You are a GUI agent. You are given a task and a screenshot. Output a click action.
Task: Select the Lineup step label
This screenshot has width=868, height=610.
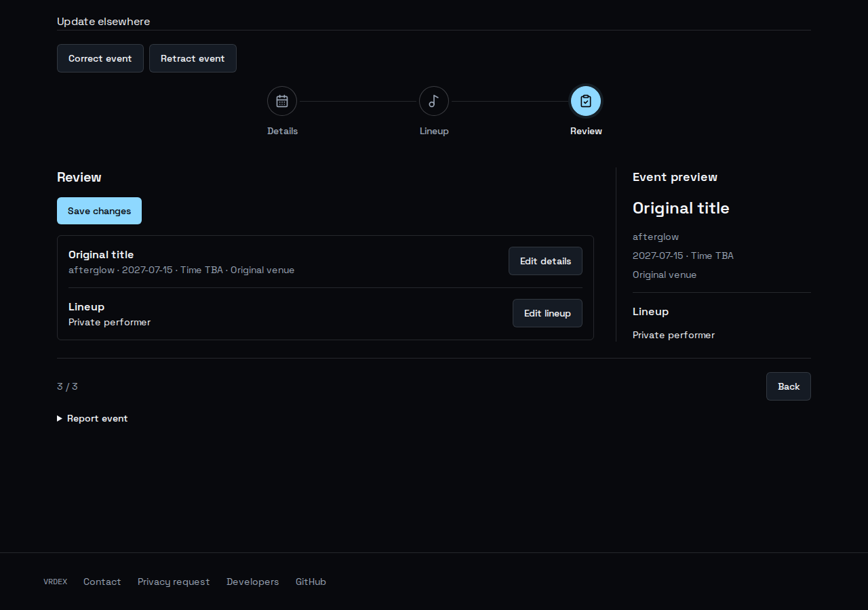click(434, 131)
